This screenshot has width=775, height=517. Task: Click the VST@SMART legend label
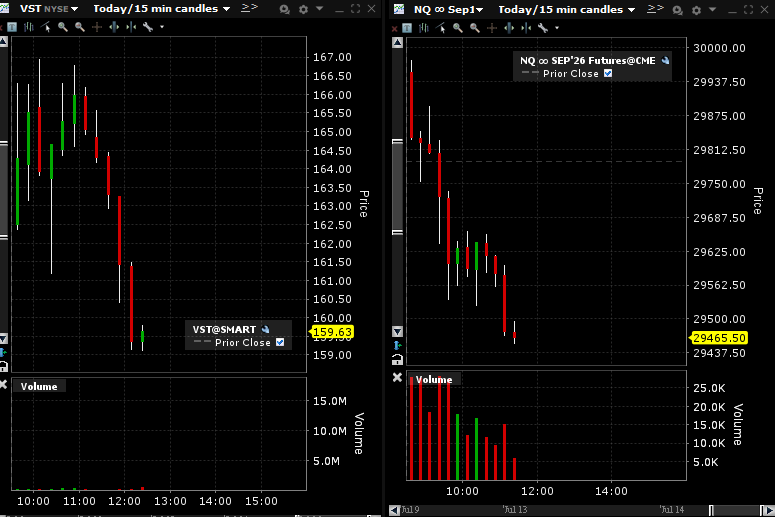pos(224,330)
